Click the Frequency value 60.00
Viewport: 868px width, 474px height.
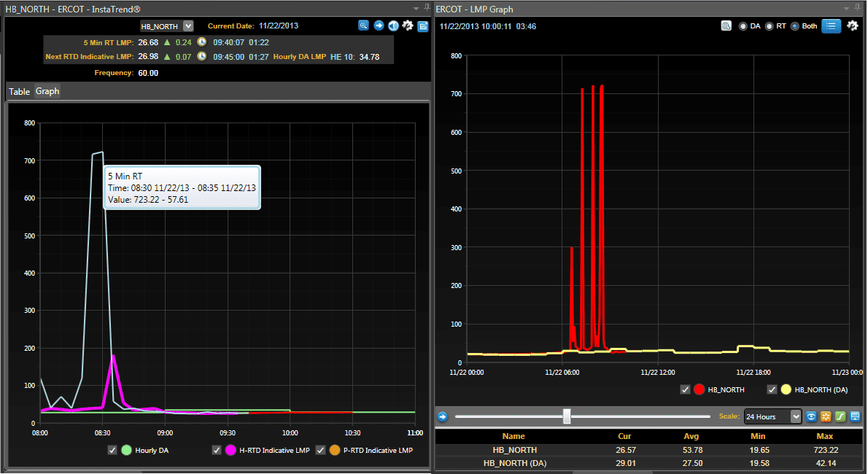click(x=148, y=73)
